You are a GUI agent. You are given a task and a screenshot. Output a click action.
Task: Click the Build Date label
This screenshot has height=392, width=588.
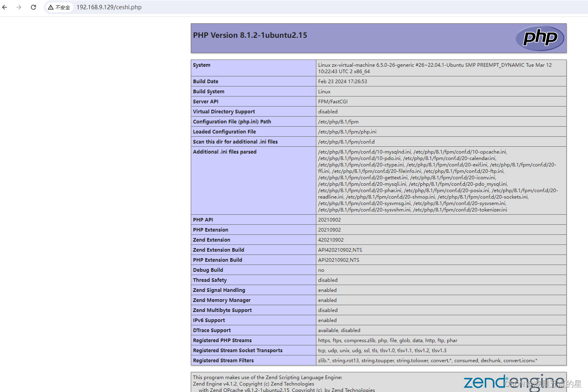tap(206, 82)
